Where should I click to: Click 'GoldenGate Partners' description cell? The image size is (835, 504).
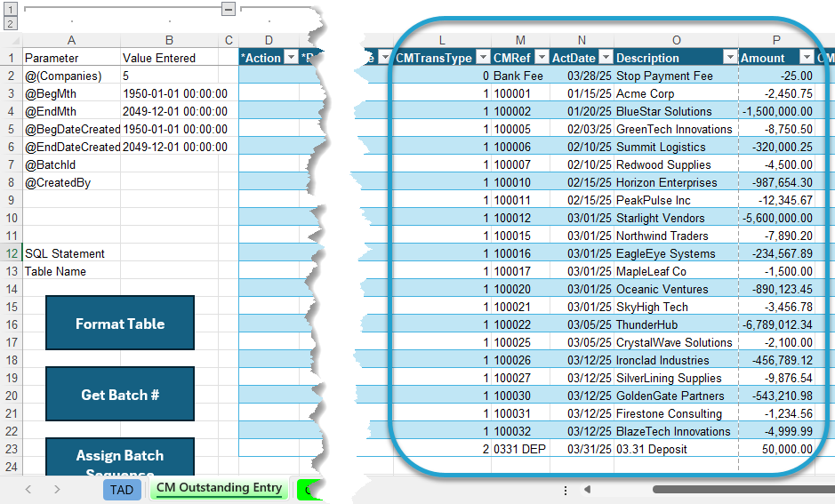pyautogui.click(x=677, y=396)
